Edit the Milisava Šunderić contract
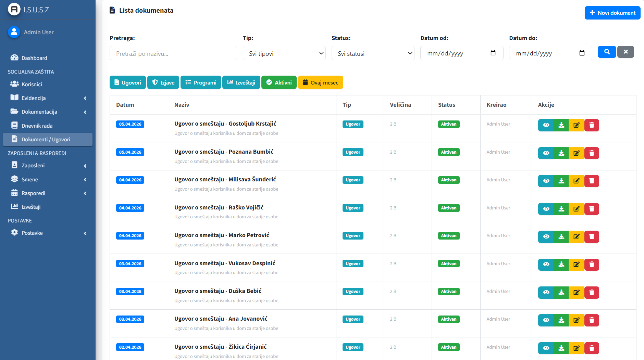Image resolution: width=644 pixels, height=360 pixels. tap(577, 181)
